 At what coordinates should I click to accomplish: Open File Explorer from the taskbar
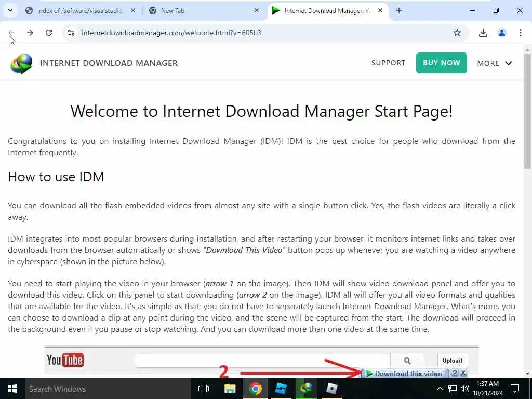pos(230,389)
